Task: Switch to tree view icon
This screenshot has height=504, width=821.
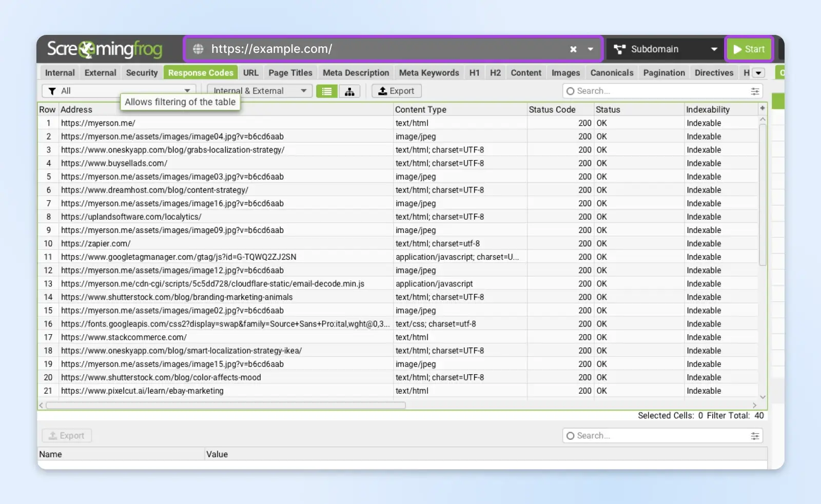Action: coord(349,91)
